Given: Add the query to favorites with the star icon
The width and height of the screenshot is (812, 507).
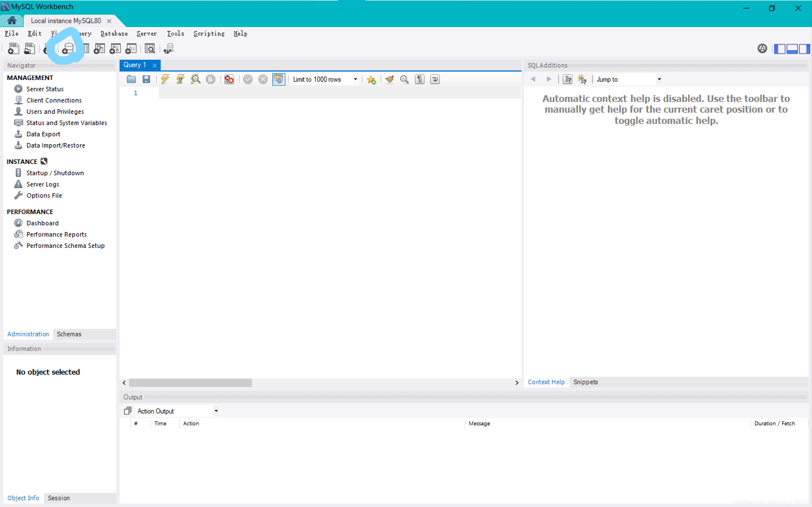Looking at the screenshot, I should click(x=371, y=79).
